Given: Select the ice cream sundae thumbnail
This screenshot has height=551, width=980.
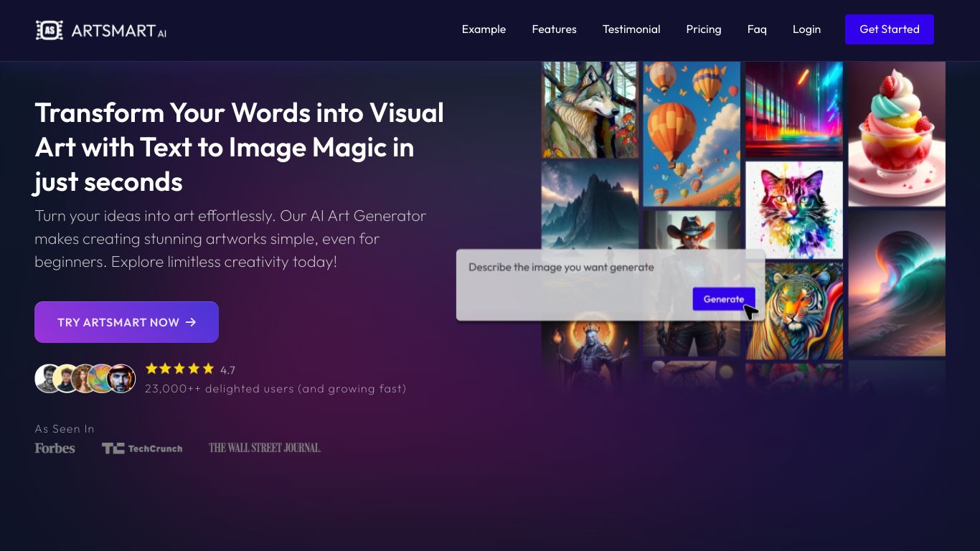Looking at the screenshot, I should click(x=897, y=134).
